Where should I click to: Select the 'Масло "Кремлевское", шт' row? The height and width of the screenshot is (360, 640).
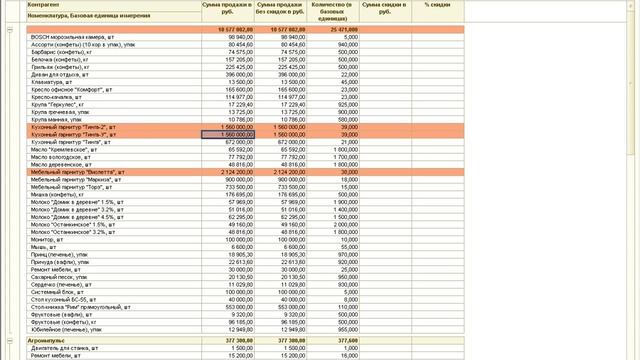(245, 150)
